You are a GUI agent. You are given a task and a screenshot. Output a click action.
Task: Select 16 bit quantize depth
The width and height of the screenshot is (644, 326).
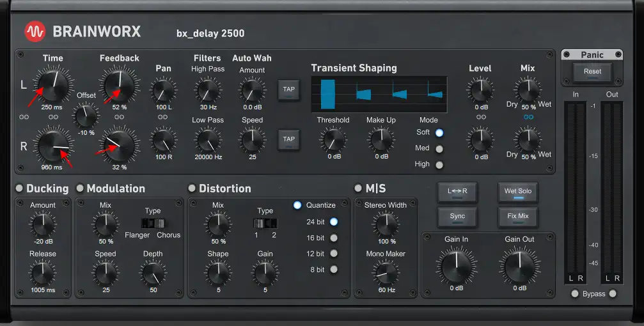coord(334,238)
